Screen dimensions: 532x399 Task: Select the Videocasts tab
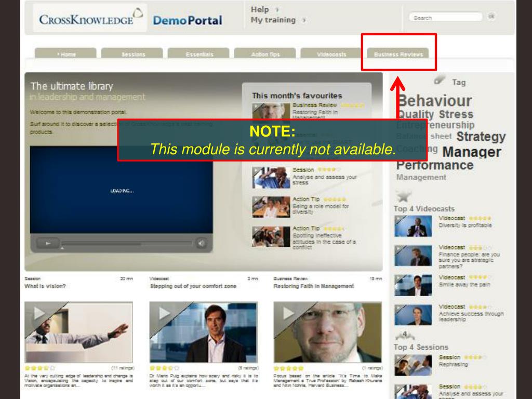pyautogui.click(x=331, y=54)
